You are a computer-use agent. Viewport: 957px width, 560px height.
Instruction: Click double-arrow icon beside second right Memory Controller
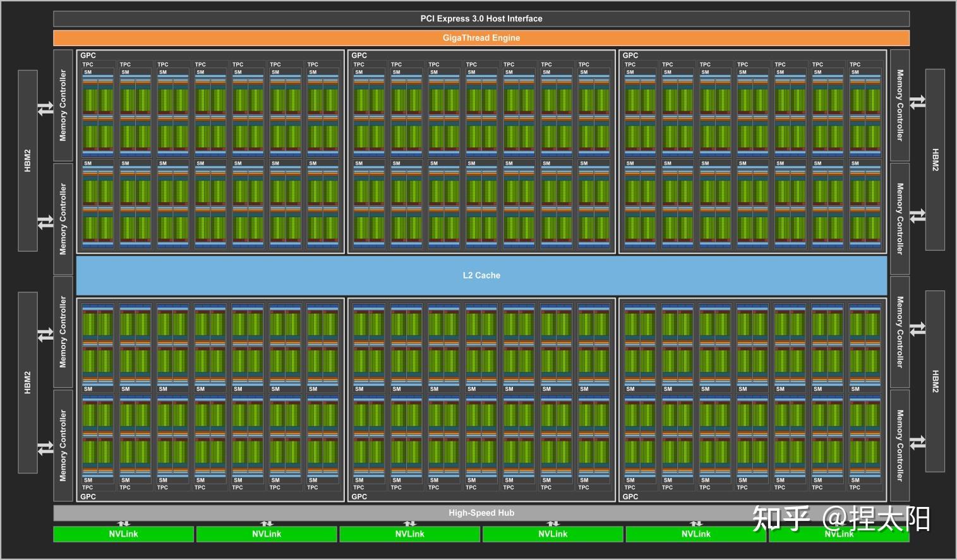point(918,215)
